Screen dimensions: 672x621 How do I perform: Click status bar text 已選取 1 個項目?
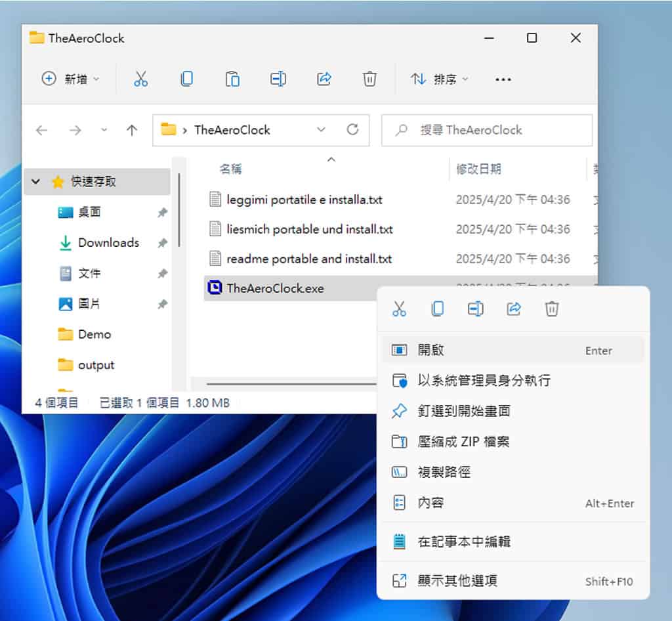139,403
